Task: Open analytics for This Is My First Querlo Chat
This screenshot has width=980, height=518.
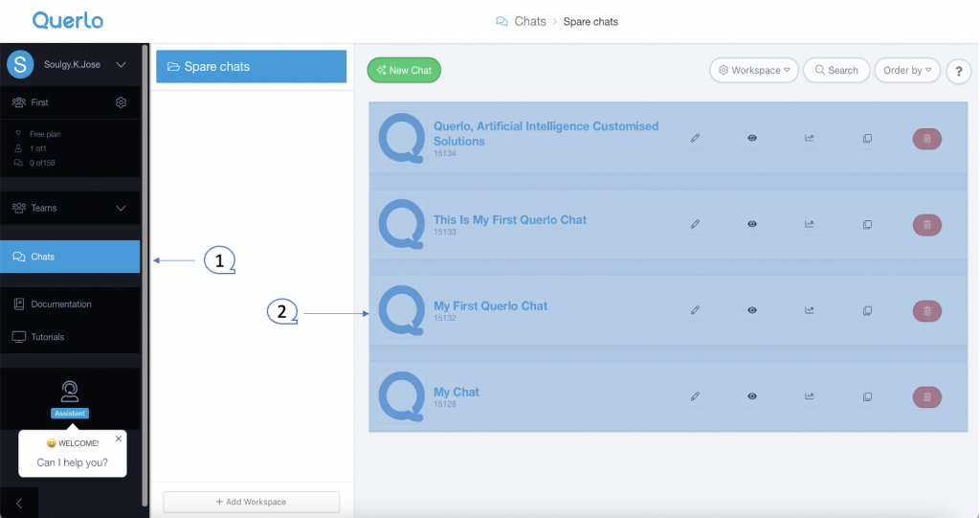Action: click(x=810, y=224)
